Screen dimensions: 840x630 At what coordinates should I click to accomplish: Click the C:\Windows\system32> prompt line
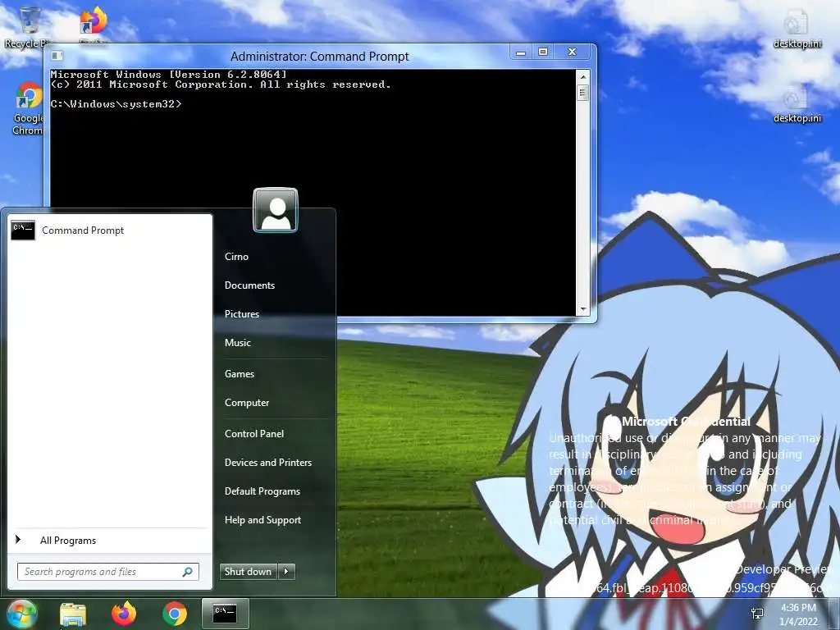coord(116,104)
